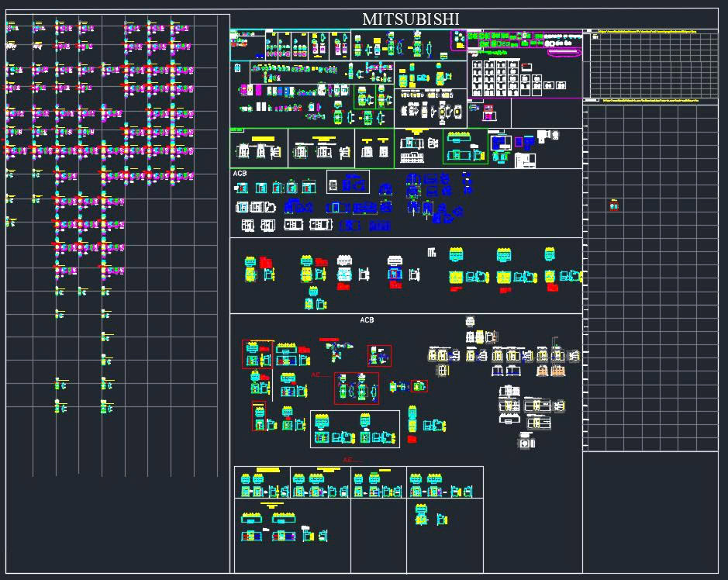728x580 pixels.
Task: Select the large red-framed breaker pair drawing
Action: (x=357, y=388)
